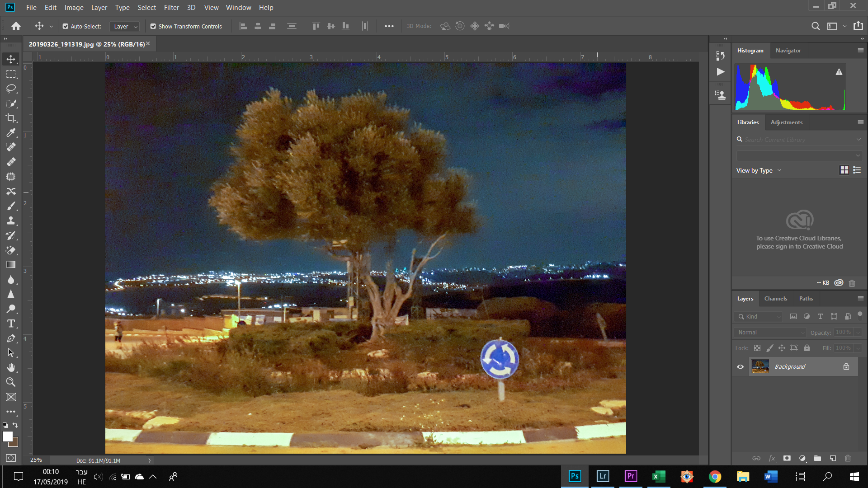Click the delete layer trash icon
This screenshot has height=488, width=868.
coord(848,458)
